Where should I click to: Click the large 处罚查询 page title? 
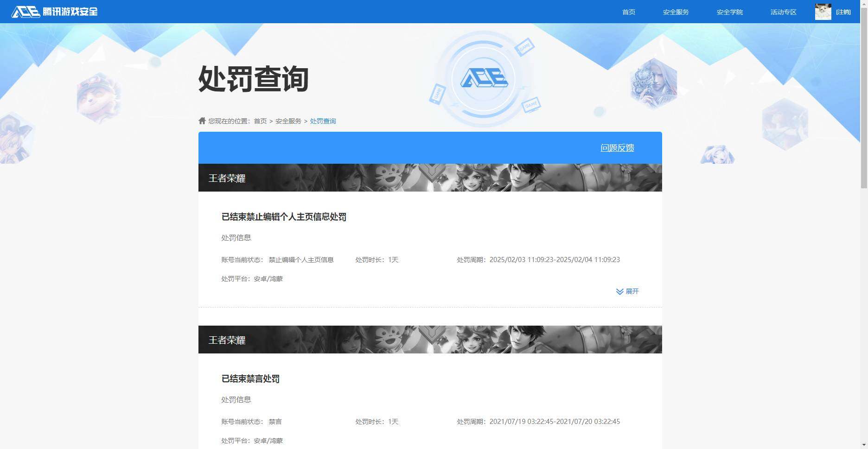[254, 79]
